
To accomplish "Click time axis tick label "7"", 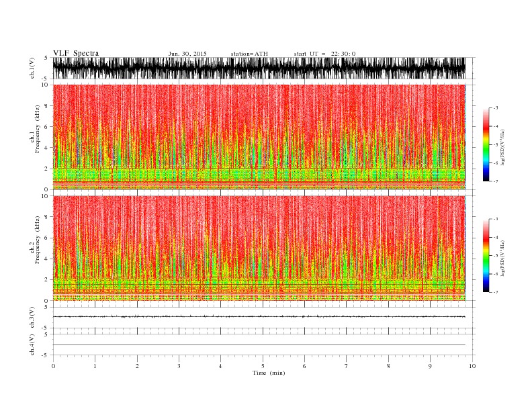I will [347, 366].
